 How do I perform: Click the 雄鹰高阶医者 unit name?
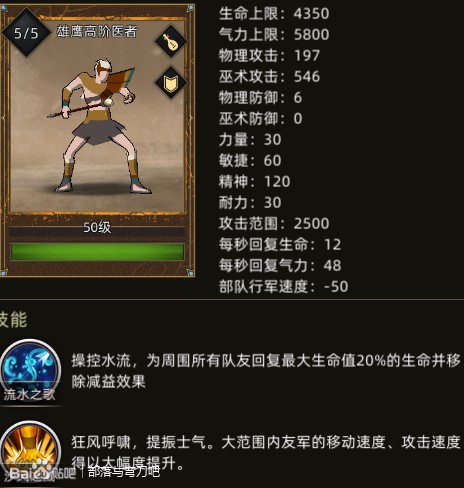pos(97,32)
